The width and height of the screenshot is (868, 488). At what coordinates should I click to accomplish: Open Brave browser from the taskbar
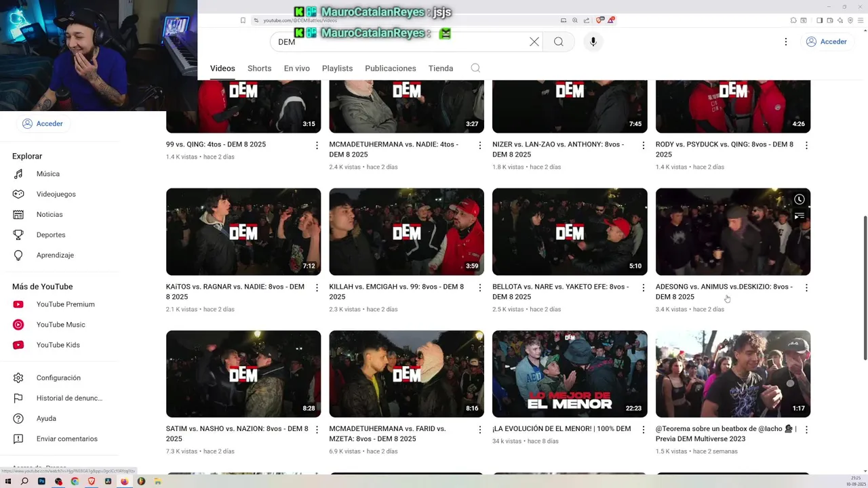(92, 481)
